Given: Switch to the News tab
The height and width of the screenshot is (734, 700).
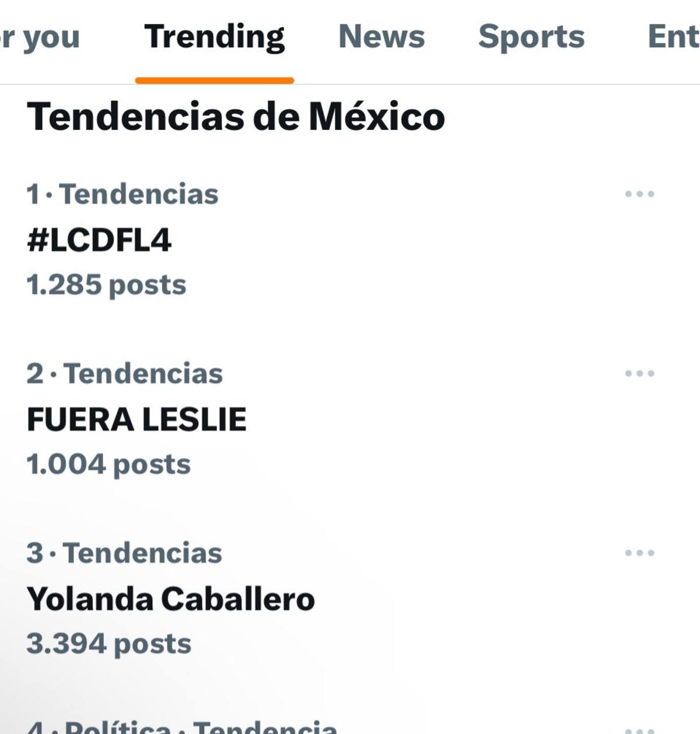Looking at the screenshot, I should (381, 37).
